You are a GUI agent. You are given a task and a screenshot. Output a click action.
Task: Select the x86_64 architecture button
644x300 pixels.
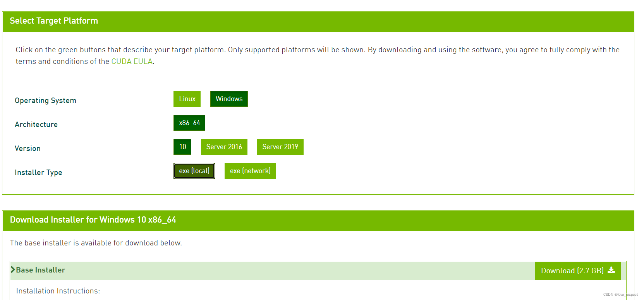pyautogui.click(x=189, y=123)
